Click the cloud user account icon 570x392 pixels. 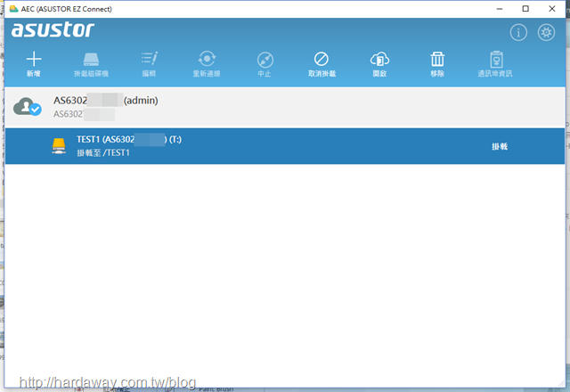pyautogui.click(x=28, y=107)
